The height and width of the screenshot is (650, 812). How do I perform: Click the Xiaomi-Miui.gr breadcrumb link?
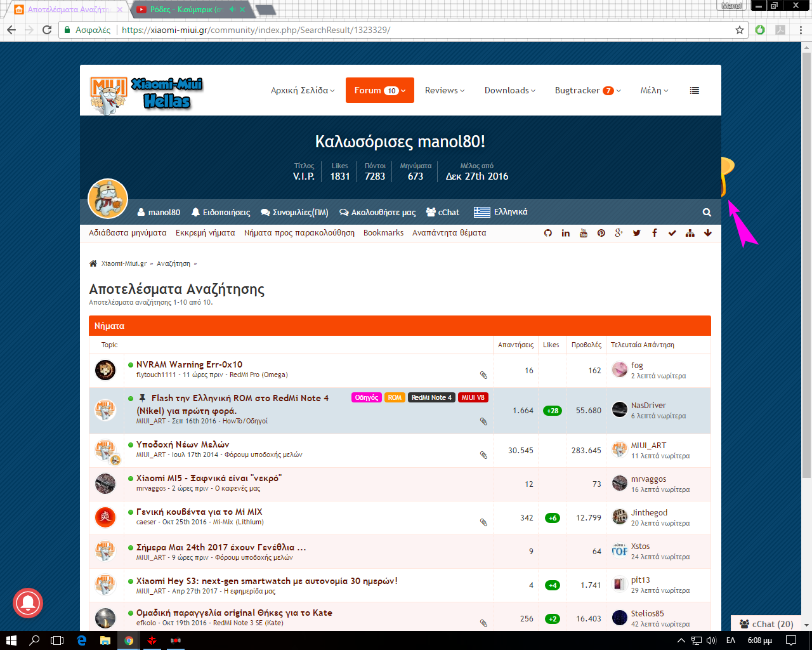[x=124, y=263]
